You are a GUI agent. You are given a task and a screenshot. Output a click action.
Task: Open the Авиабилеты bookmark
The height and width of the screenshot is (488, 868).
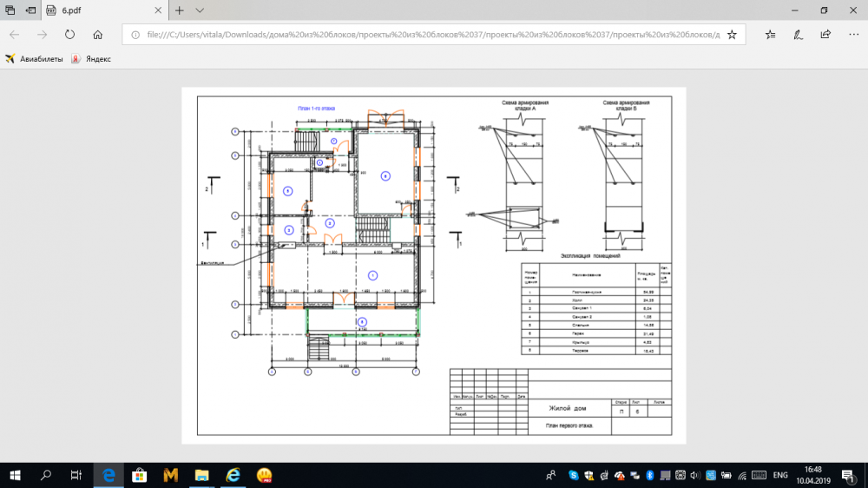click(35, 59)
